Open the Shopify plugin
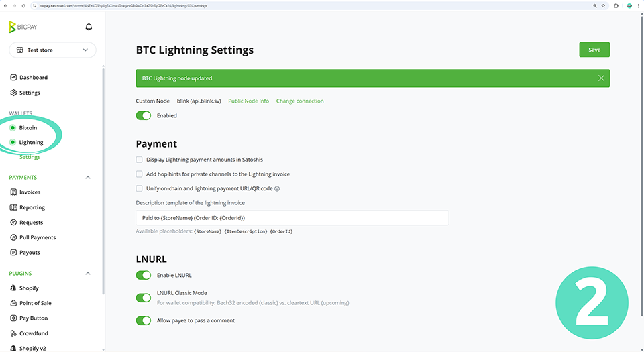This screenshot has height=352, width=644. [29, 288]
